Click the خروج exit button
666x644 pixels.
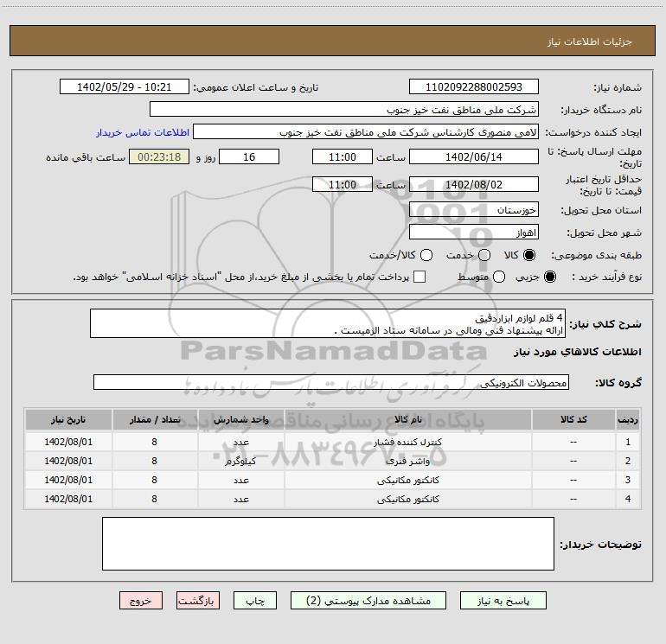141,601
